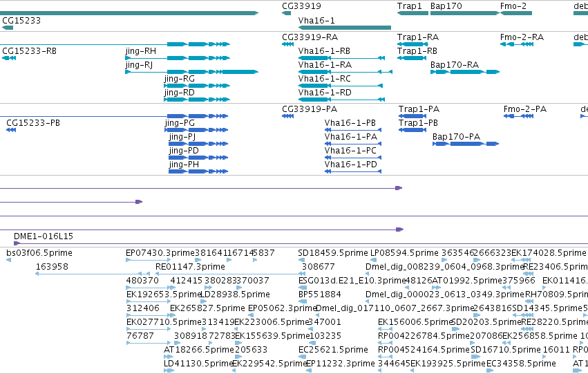Select EST 76787 label
Screen dimensions: 588x374
(x=140, y=336)
